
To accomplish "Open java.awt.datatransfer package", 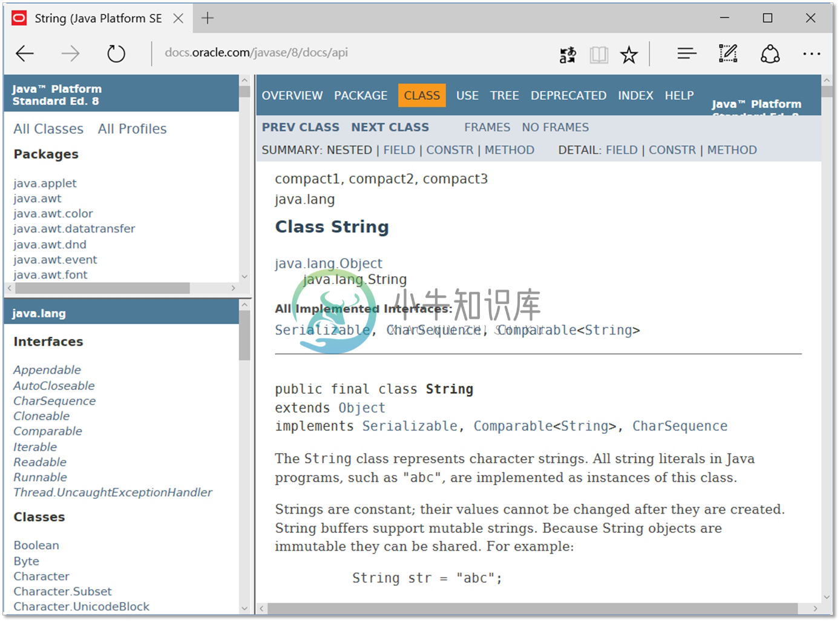I will tap(74, 229).
